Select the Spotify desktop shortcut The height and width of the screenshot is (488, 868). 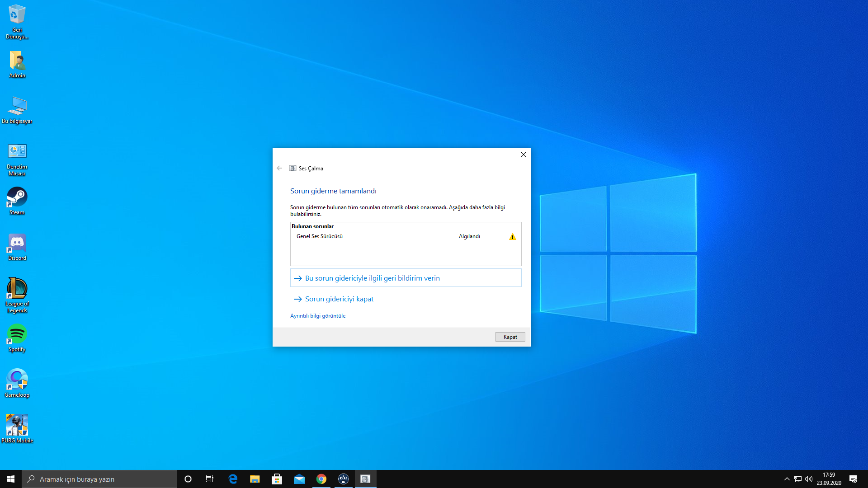coord(17,338)
